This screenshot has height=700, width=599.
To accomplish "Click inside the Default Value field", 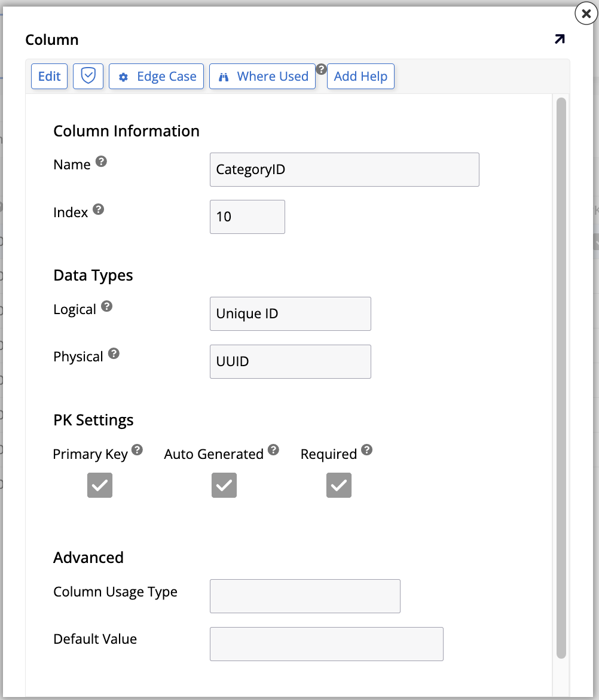I will tap(326, 644).
